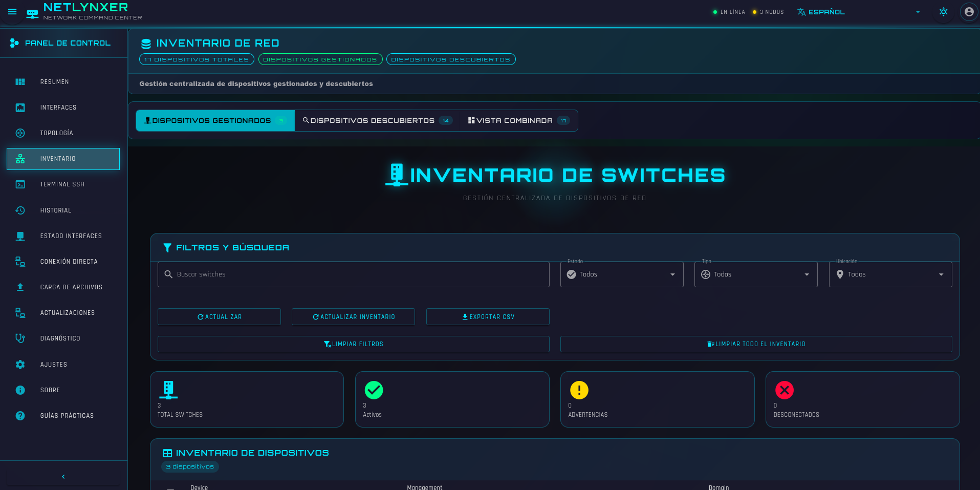
Task: Click the green Dispositivos Gestionados chip
Action: point(320,59)
